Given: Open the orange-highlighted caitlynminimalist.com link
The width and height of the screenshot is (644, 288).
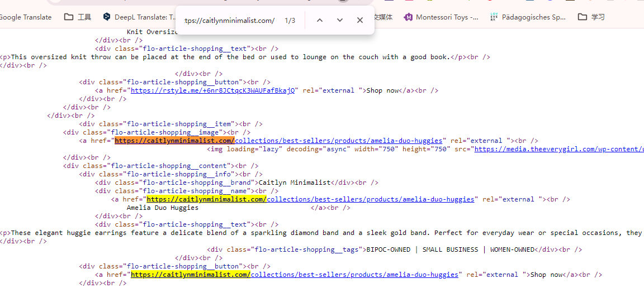Looking at the screenshot, I should 278,141.
